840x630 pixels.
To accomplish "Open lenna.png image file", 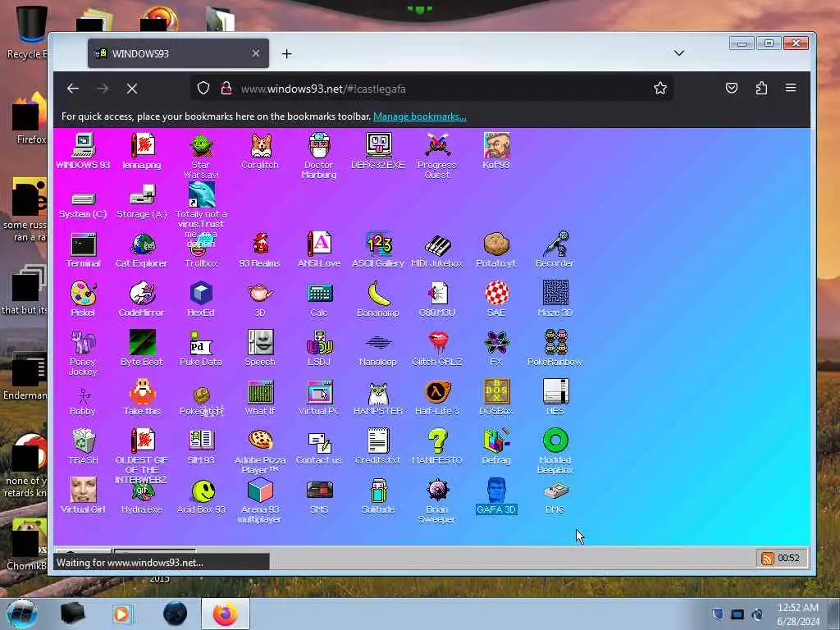I will point(142,151).
